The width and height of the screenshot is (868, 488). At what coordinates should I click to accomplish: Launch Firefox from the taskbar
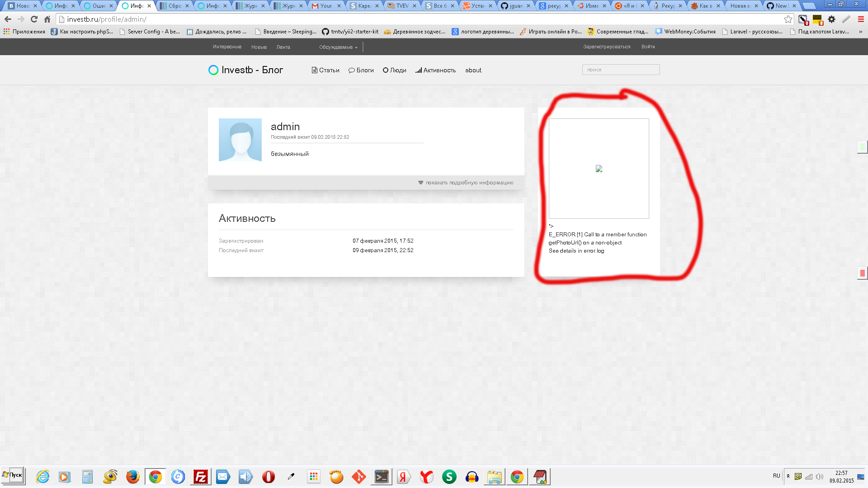[x=132, y=477]
